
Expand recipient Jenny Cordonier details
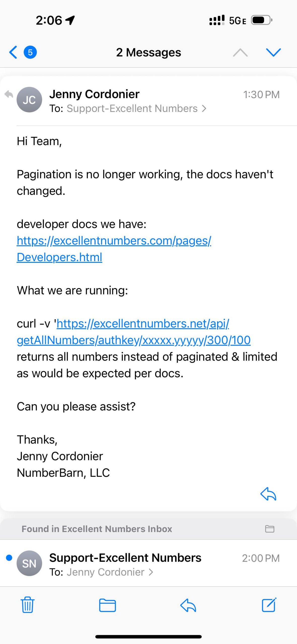pyautogui.click(x=110, y=572)
